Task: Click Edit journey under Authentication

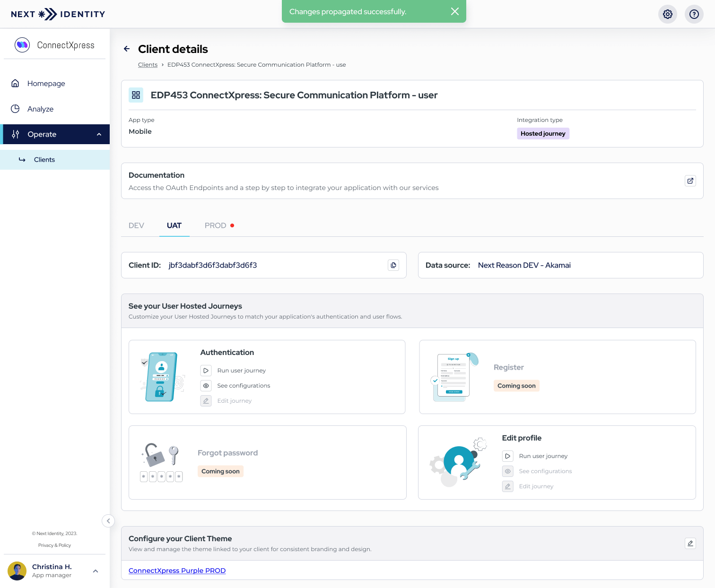Action: pyautogui.click(x=234, y=401)
